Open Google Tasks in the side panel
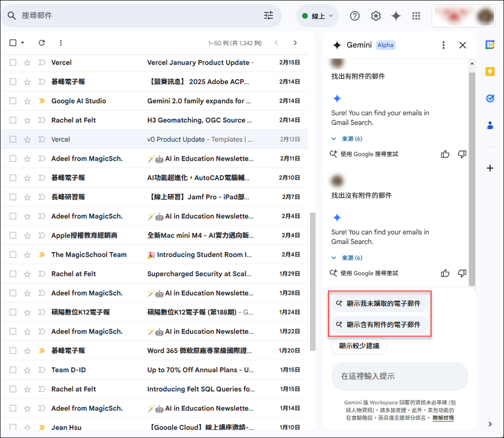504x438 pixels. [490, 98]
